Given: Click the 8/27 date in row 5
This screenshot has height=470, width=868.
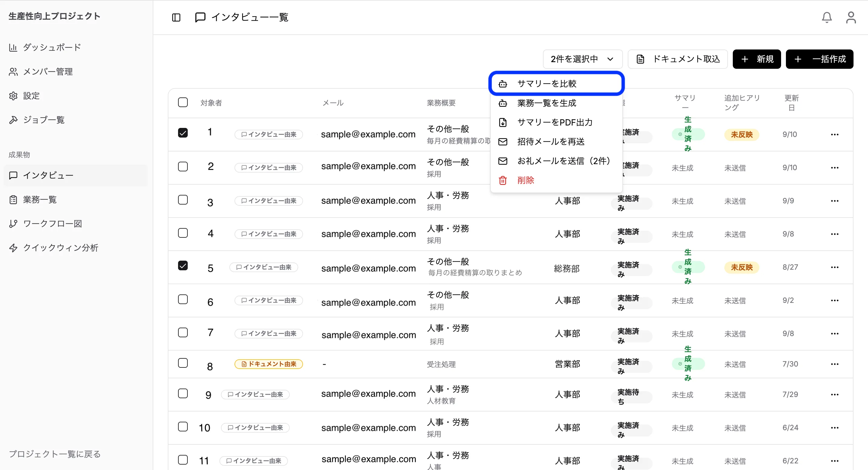Looking at the screenshot, I should (790, 267).
